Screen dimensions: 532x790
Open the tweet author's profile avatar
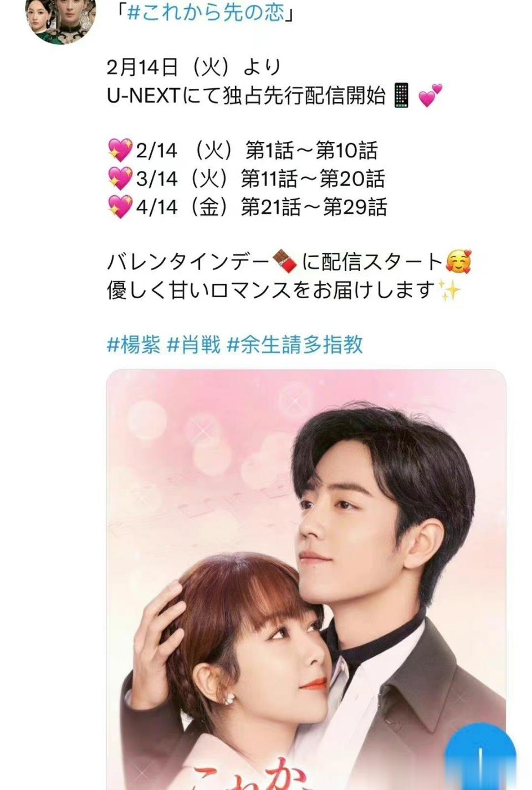tap(61, 19)
